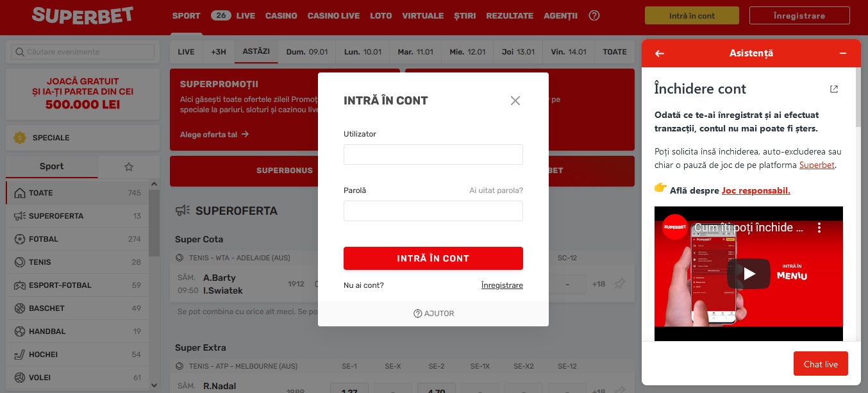This screenshot has width=868, height=393.
Task: Open the help question mark icon in top navigation
Action: (x=594, y=15)
